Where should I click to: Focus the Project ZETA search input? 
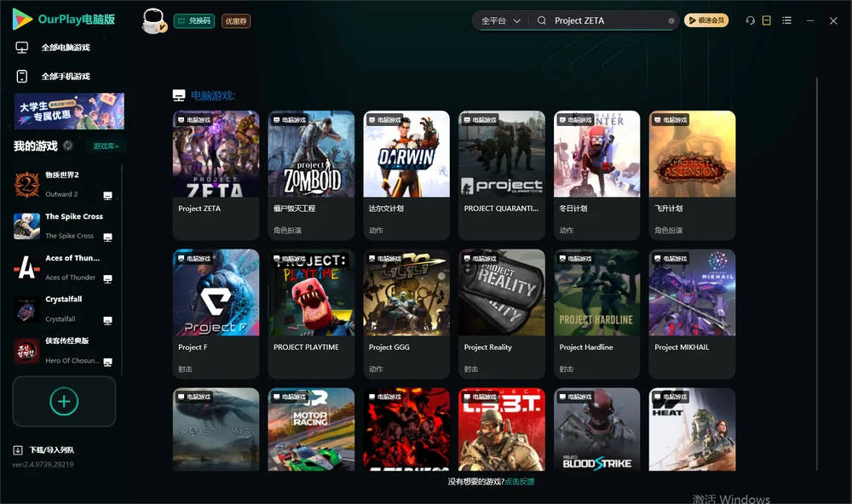[608, 20]
